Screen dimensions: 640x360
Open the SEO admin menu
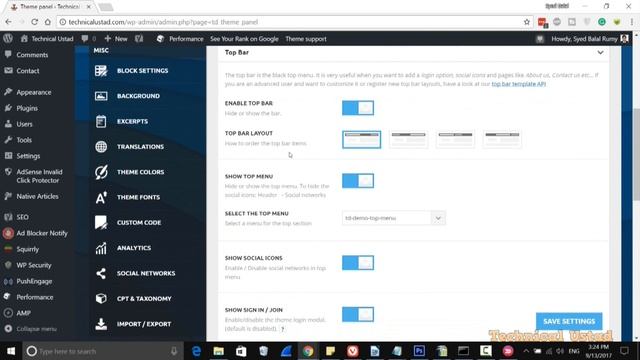pos(22,217)
